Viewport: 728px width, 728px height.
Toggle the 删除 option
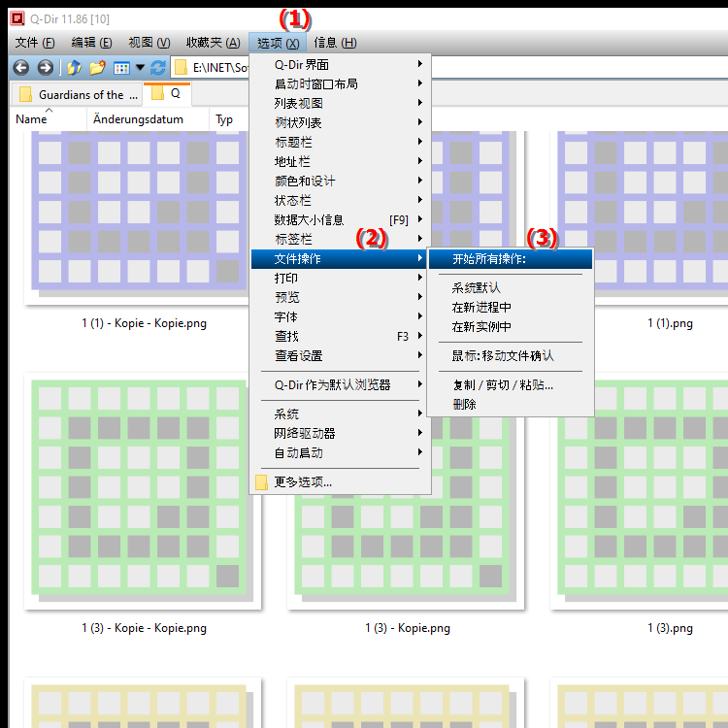tap(511, 405)
